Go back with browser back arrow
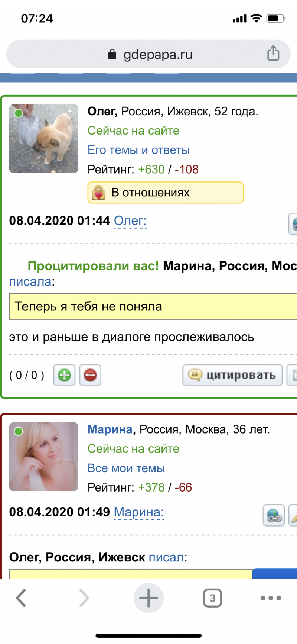 pos(21,598)
